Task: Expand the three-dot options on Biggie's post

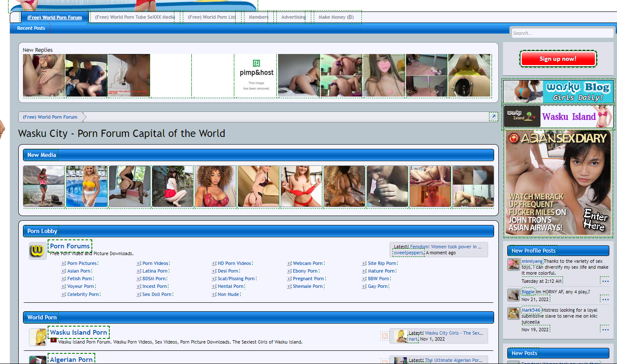Action: pos(605,299)
